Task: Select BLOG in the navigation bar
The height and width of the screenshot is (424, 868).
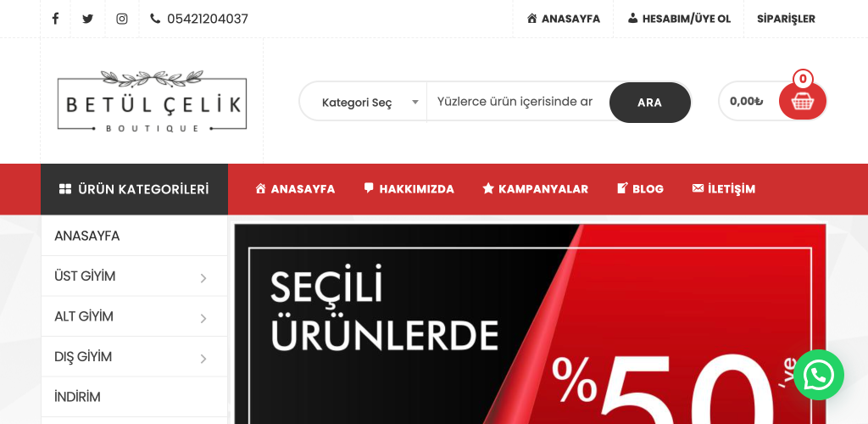Action: [640, 189]
